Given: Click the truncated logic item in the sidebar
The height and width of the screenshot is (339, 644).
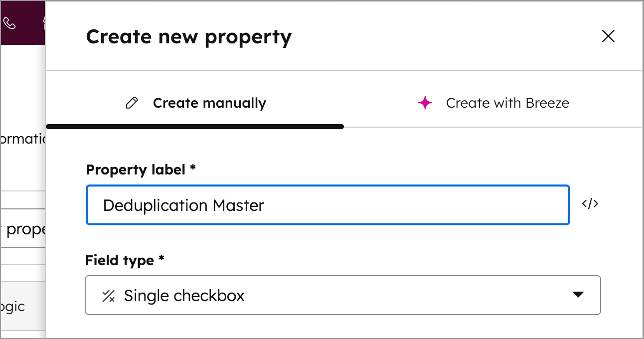Looking at the screenshot, I should click(13, 307).
